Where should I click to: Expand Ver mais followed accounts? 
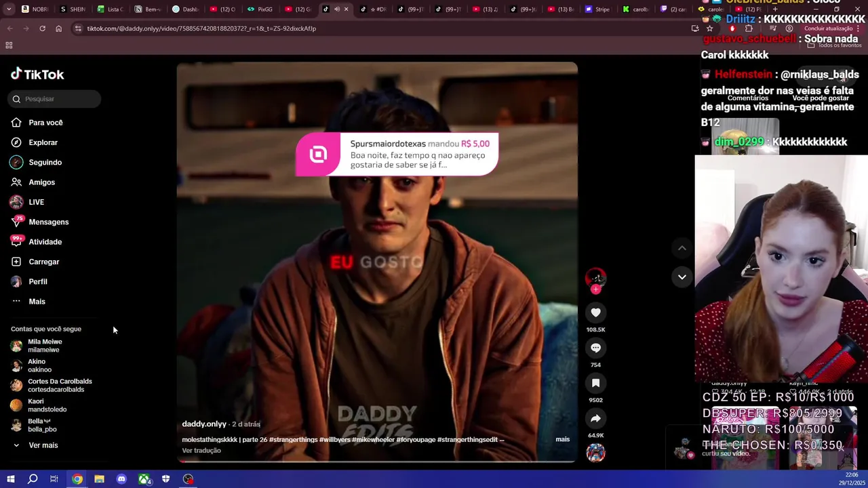35,445
